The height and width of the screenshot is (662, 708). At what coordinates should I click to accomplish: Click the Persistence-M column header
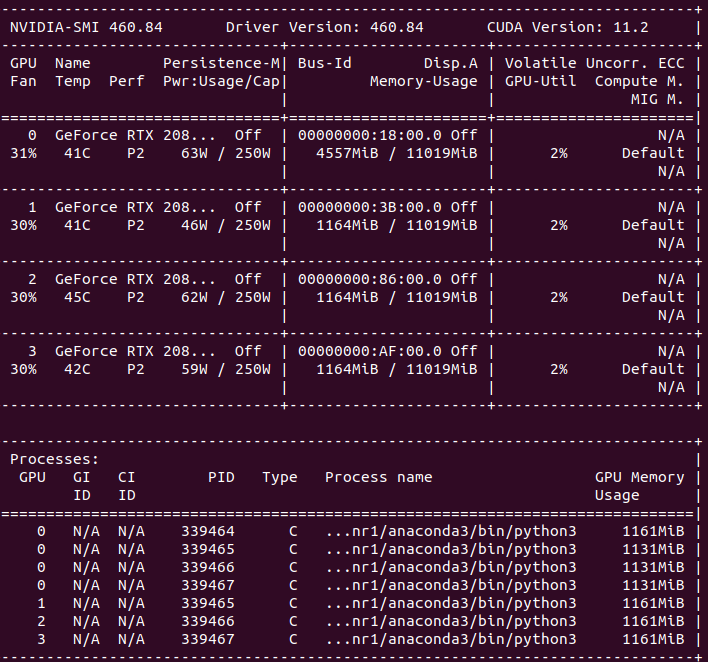pyautogui.click(x=221, y=63)
